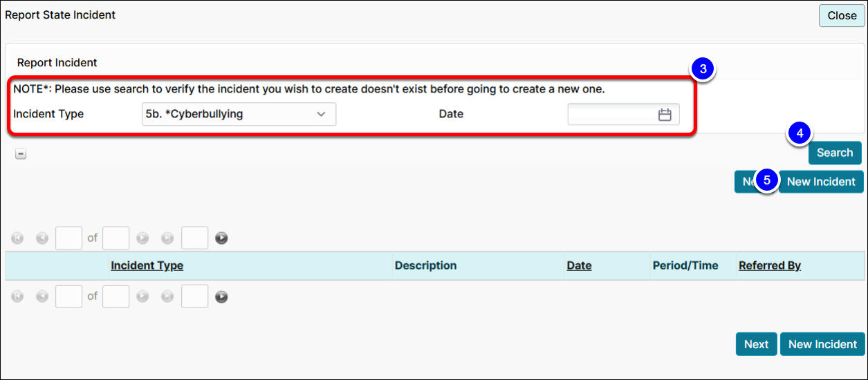
Task: Click bottom pager go-to-page arrow icon
Action: [x=221, y=296]
